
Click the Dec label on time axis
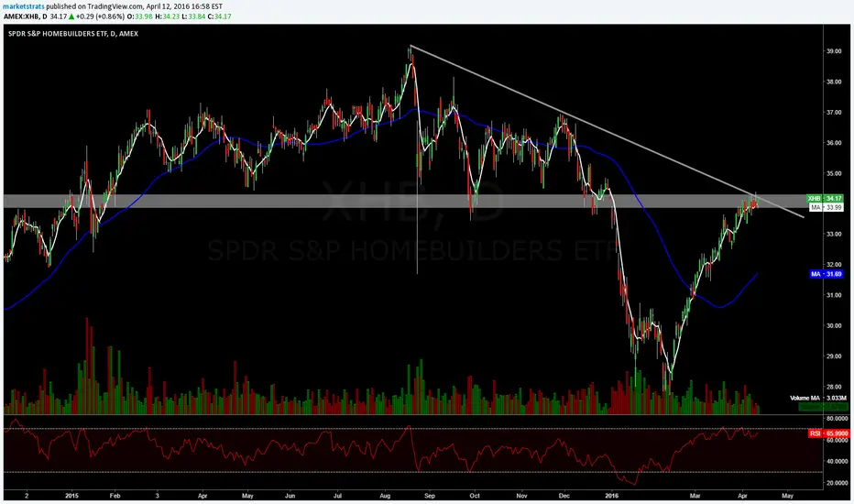coord(564,496)
